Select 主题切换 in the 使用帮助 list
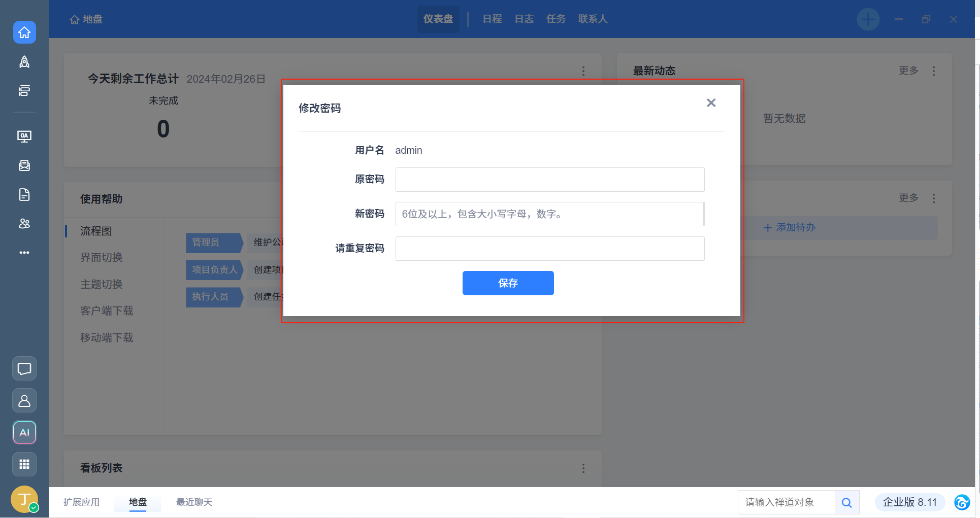980x518 pixels. tap(102, 285)
